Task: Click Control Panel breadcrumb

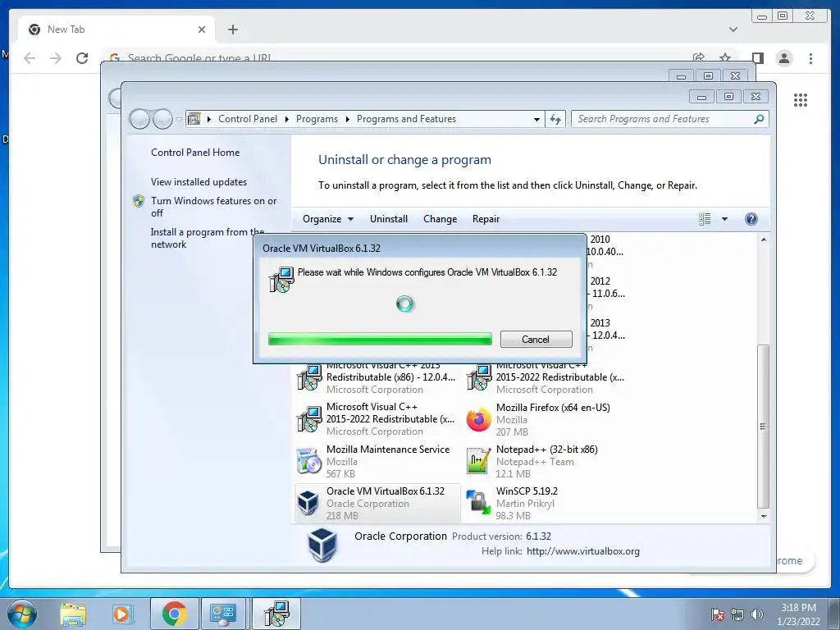Action: tap(248, 119)
